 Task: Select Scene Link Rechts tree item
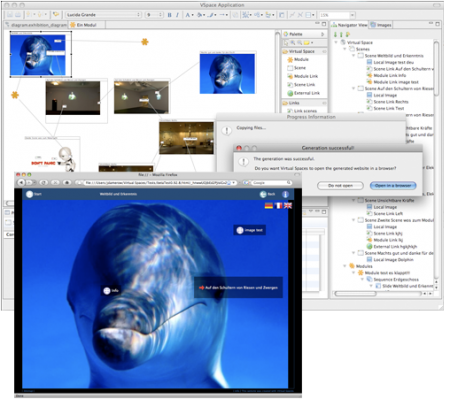pyautogui.click(x=387, y=102)
